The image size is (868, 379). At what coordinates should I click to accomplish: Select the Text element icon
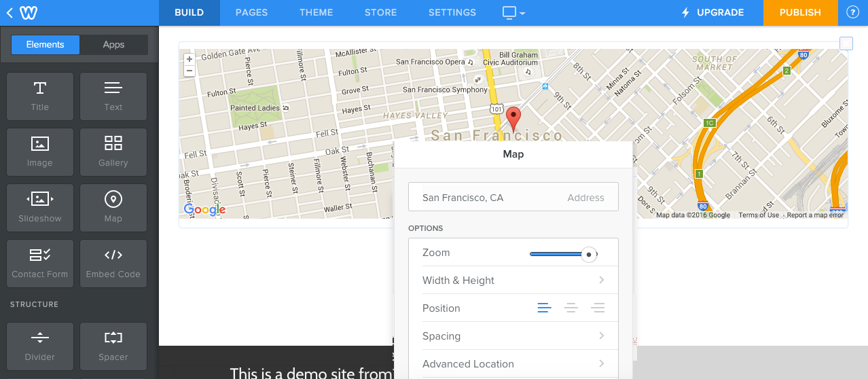(113, 96)
